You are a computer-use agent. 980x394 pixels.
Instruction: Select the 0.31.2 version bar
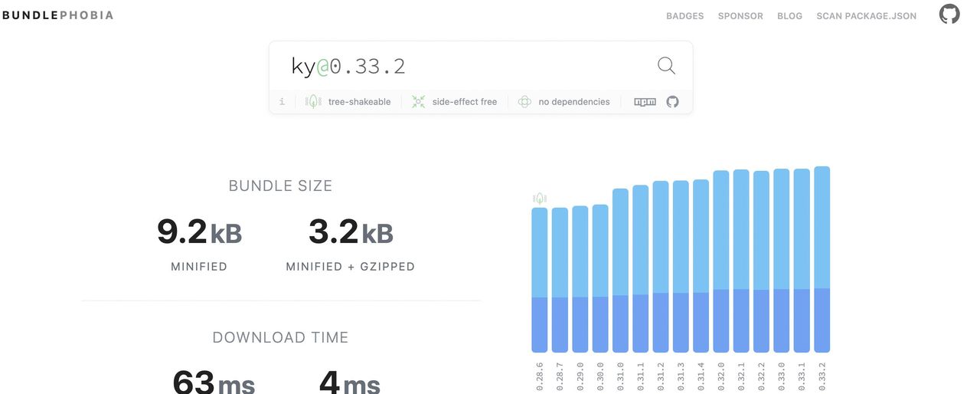(x=661, y=267)
